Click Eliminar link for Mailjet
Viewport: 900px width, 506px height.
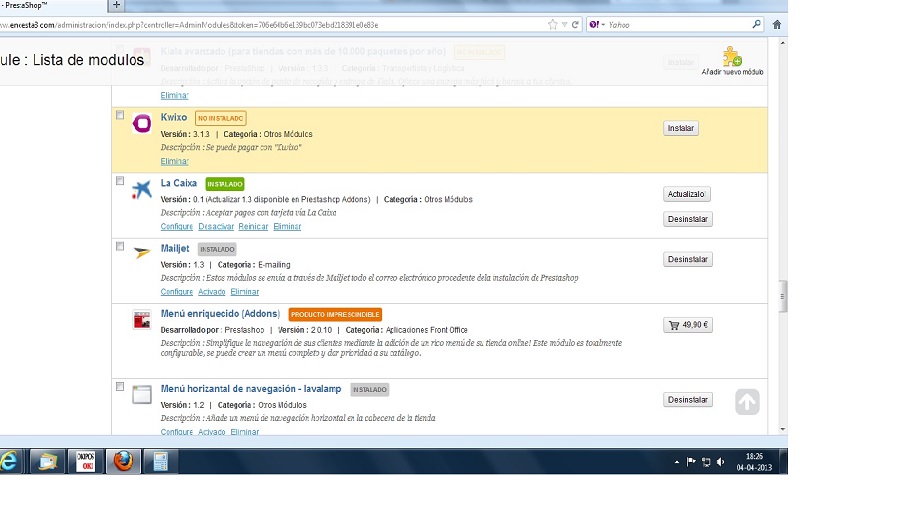point(245,292)
